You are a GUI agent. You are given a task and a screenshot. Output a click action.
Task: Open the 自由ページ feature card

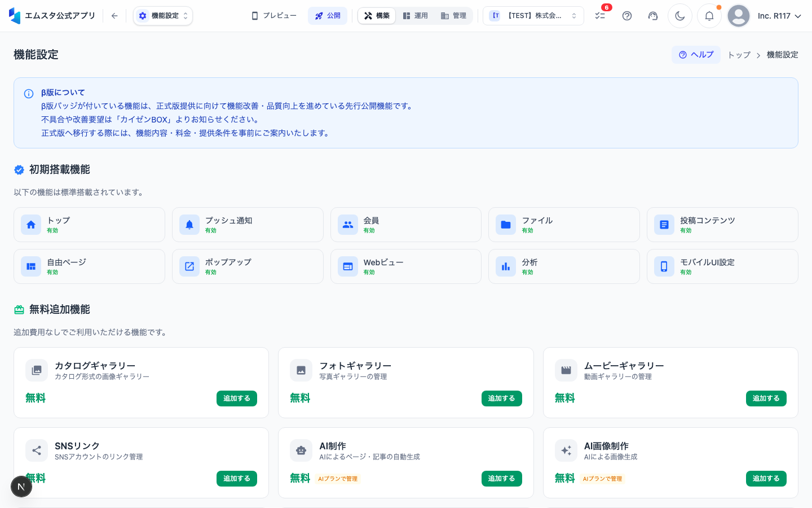pos(89,266)
